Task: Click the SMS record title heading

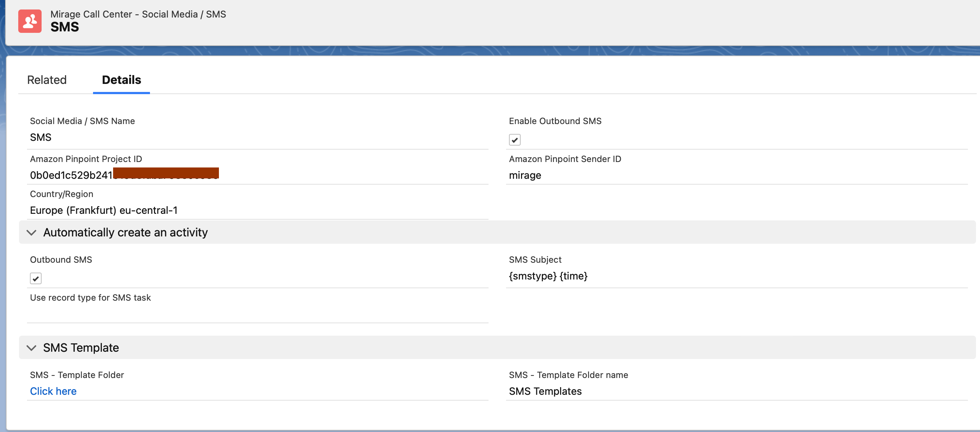Action: coord(65,27)
